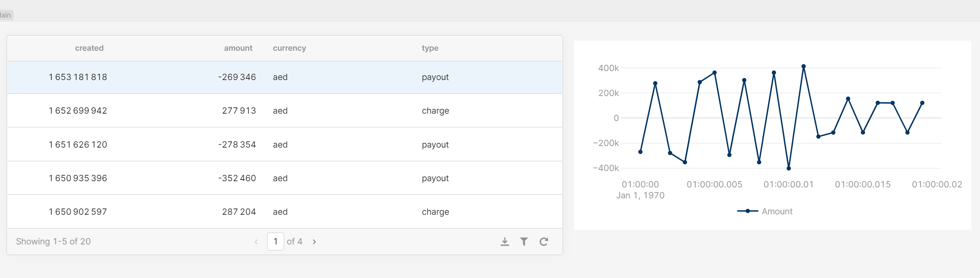Viewport: 980px width, 278px height.
Task: Click the of 4 pagination text
Action: (x=295, y=241)
